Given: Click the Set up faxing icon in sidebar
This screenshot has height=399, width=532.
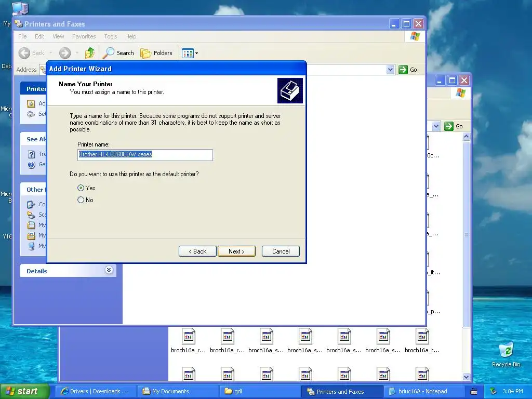Looking at the screenshot, I should pyautogui.click(x=31, y=114).
